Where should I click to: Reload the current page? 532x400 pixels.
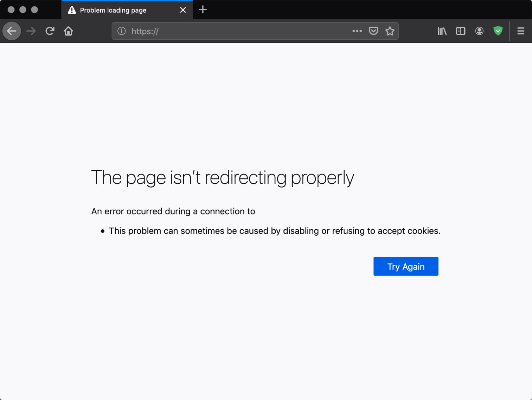pos(50,31)
